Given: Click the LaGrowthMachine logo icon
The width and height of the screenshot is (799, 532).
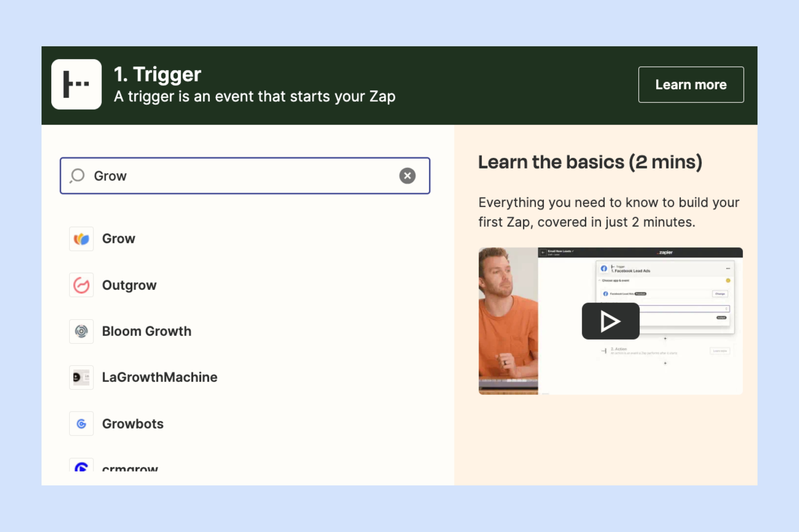Looking at the screenshot, I should point(81,377).
